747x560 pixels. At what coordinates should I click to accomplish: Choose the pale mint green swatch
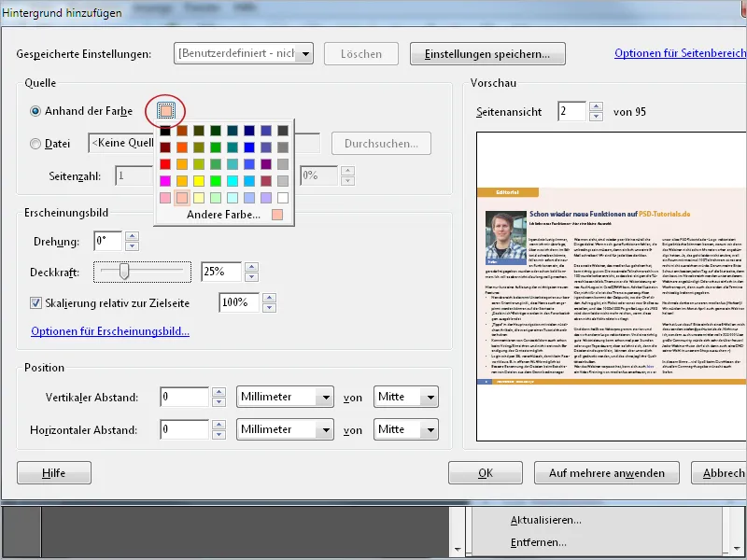pos(216,198)
